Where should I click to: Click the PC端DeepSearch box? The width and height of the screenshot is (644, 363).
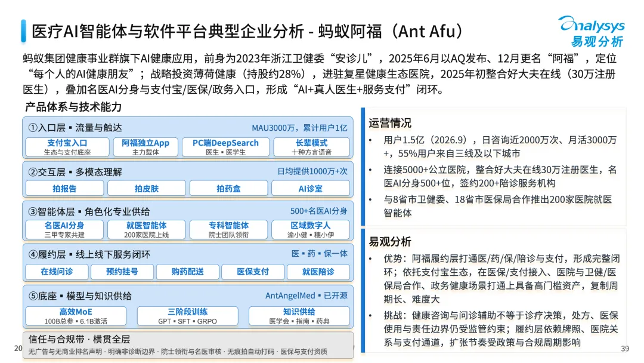(225, 147)
